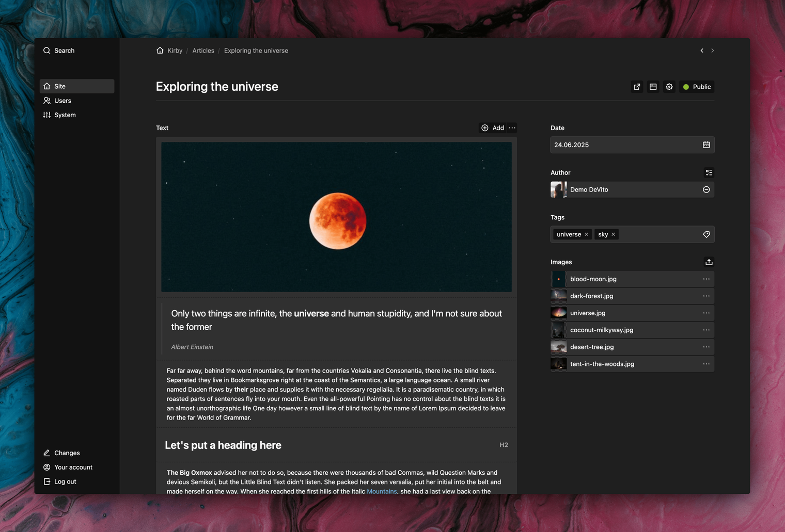Open the Text field more options dots

point(512,128)
